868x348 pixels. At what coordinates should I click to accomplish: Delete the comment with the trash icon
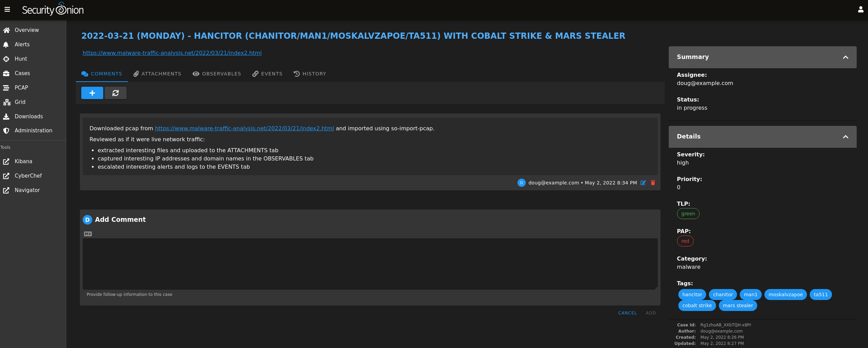[653, 183]
